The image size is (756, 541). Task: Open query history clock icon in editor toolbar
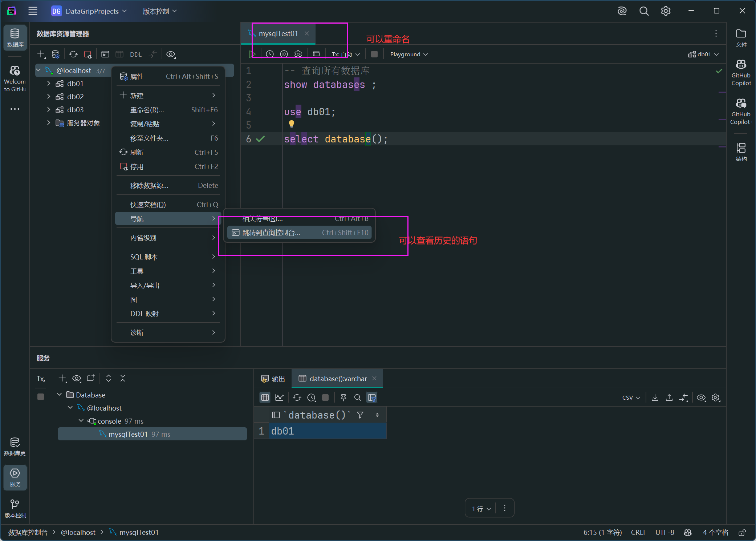point(269,54)
